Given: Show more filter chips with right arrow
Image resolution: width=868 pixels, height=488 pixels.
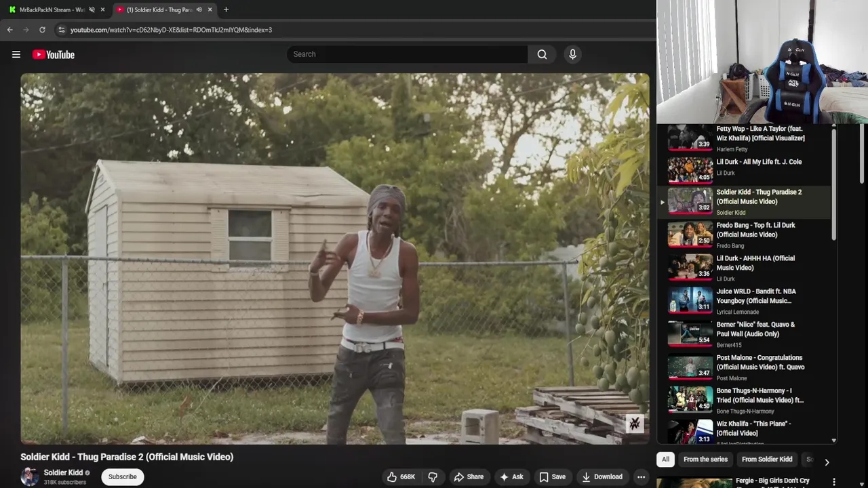Looking at the screenshot, I should (x=827, y=462).
